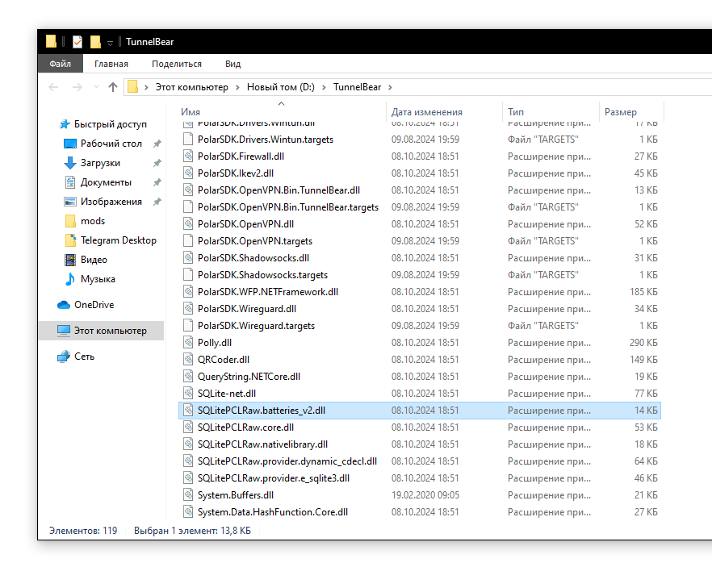
Task: Go back with the Back arrow
Action: 53,87
